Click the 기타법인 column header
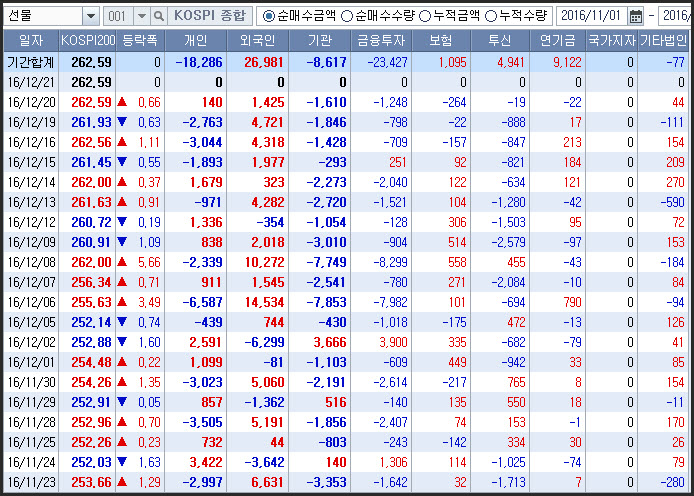The width and height of the screenshot is (694, 496). (663, 41)
